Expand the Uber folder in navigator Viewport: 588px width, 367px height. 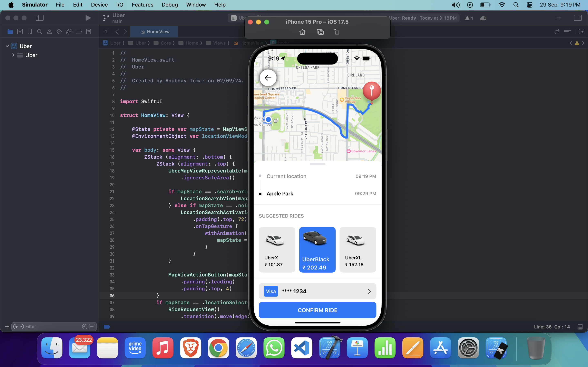click(x=13, y=55)
